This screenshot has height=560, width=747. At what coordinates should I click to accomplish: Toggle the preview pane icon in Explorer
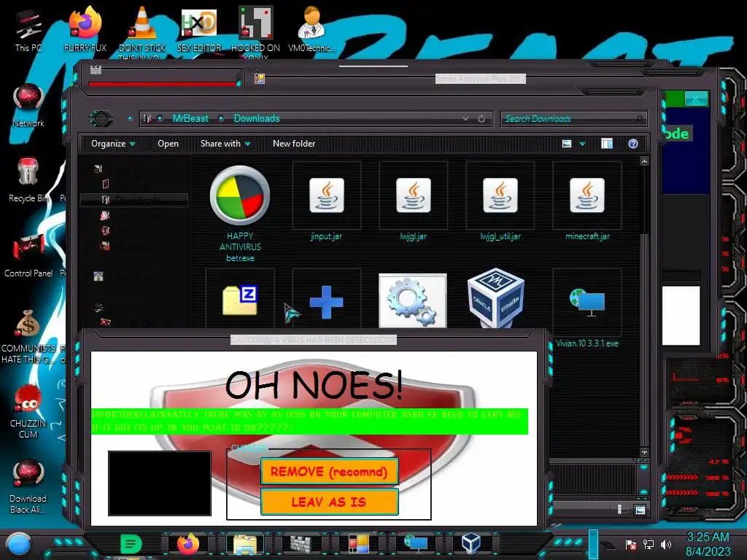pos(607,144)
